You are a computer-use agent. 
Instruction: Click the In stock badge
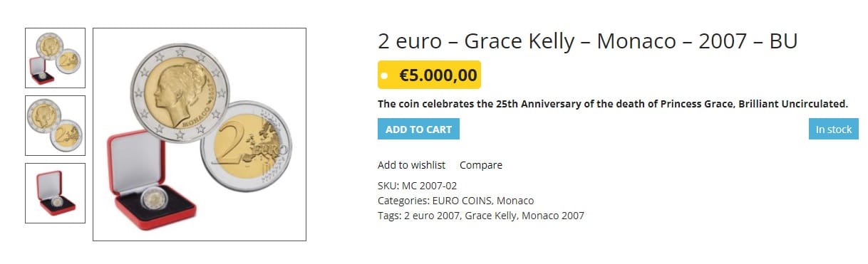834,129
